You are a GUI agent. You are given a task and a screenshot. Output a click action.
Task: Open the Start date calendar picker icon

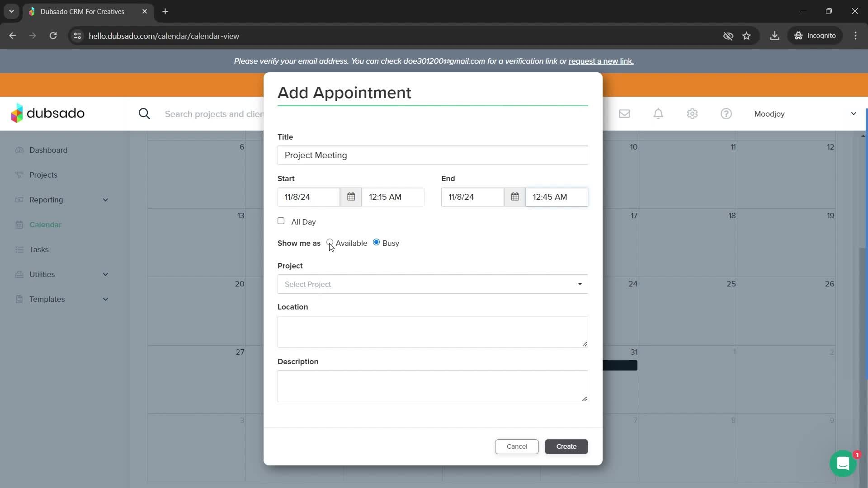[x=351, y=197]
